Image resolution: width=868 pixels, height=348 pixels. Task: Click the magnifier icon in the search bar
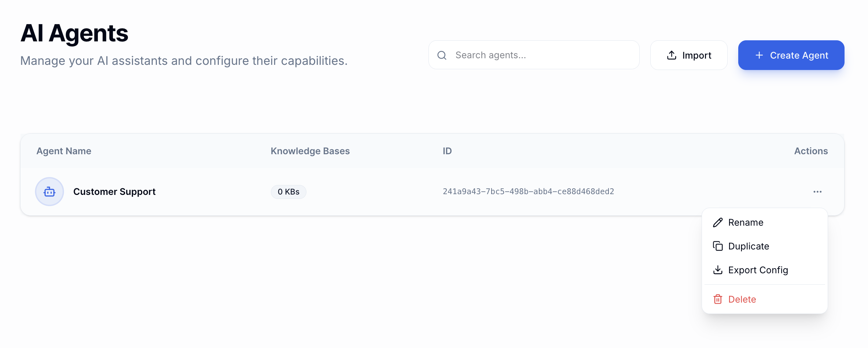[x=442, y=55]
